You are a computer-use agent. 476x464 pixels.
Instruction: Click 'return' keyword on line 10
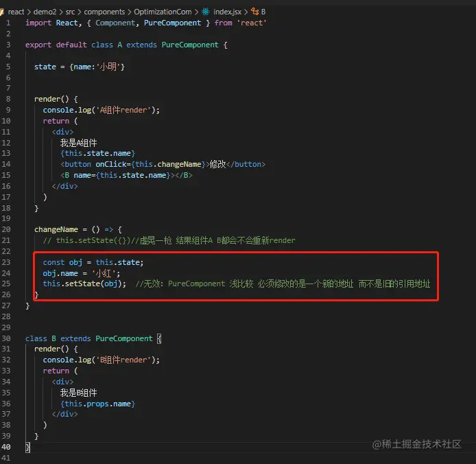56,121
